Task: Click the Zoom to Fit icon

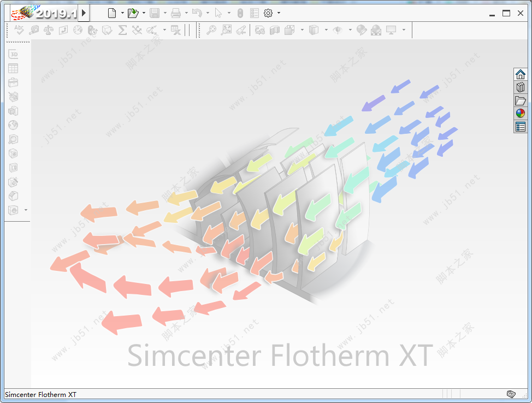Action: (226, 30)
